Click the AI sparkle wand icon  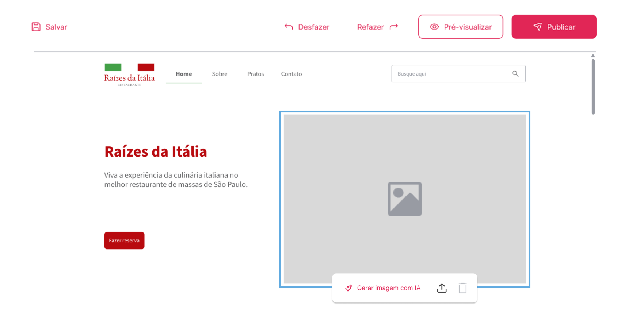click(349, 288)
